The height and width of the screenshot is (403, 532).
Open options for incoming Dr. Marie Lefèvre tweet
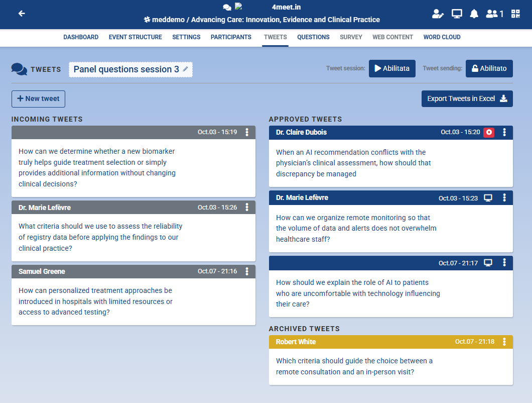(x=247, y=207)
